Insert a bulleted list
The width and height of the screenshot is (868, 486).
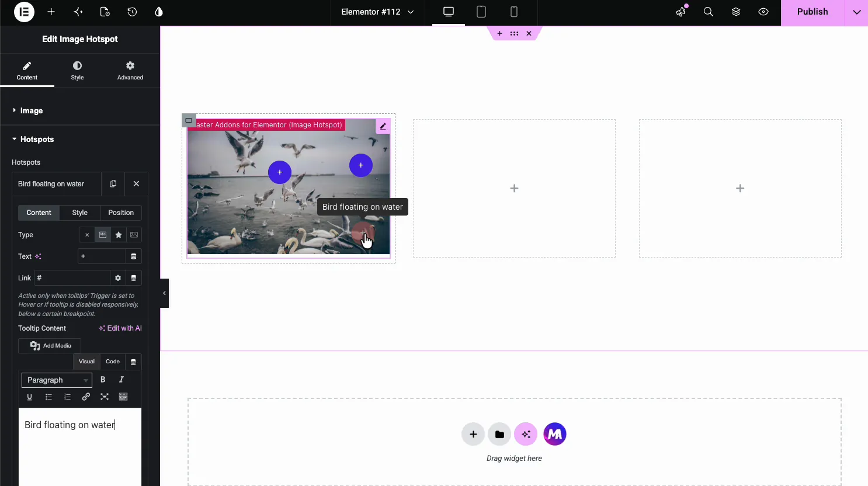click(48, 397)
